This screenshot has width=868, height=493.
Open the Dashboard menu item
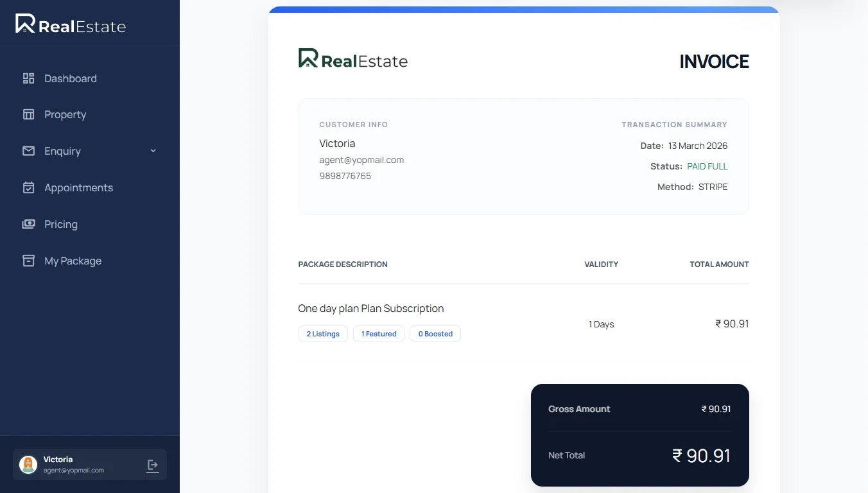coord(71,78)
